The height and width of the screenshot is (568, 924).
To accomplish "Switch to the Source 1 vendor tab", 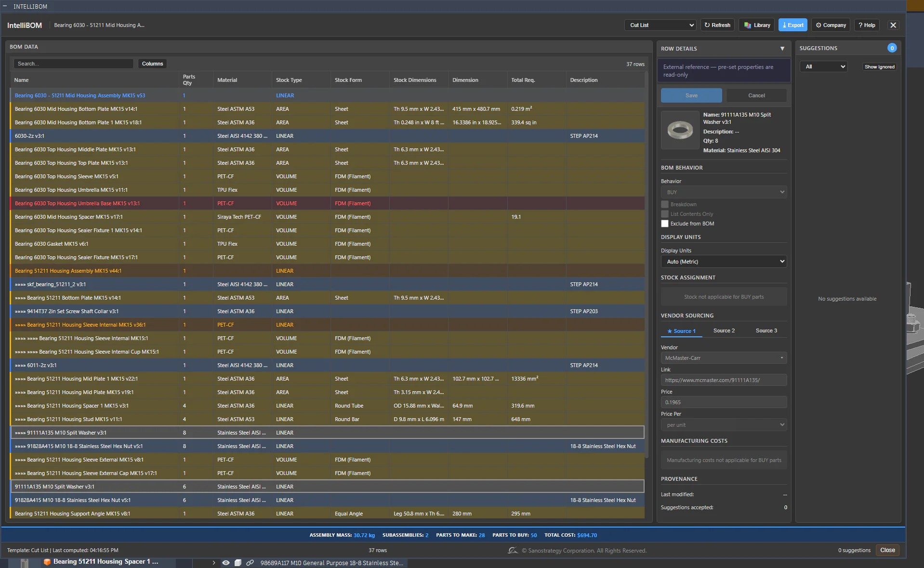I will (681, 331).
